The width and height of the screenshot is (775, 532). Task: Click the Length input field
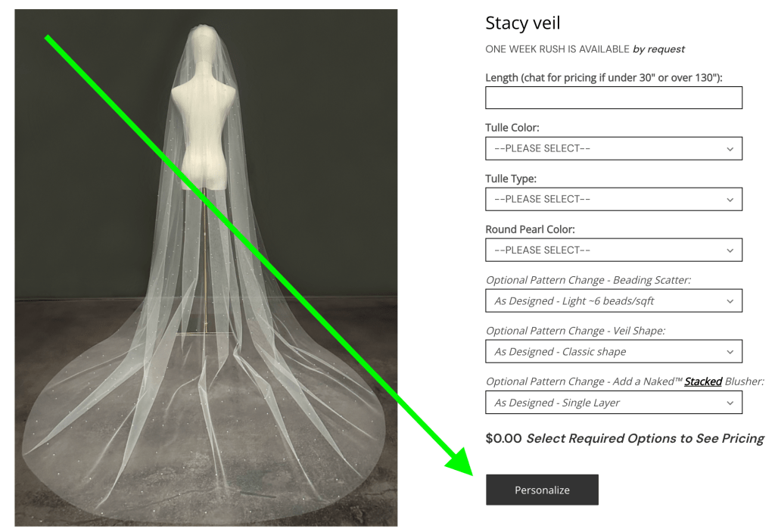(x=613, y=98)
